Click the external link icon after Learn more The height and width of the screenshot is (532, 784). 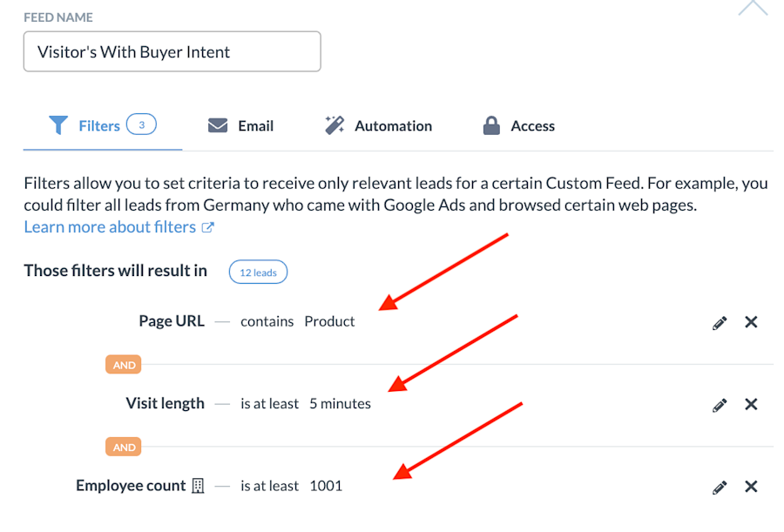coord(206,226)
